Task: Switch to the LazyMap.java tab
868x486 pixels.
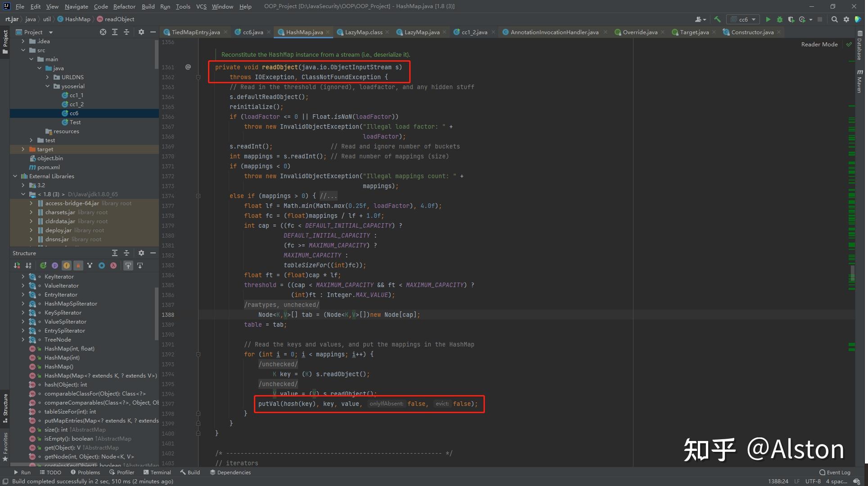Action: pyautogui.click(x=421, y=32)
